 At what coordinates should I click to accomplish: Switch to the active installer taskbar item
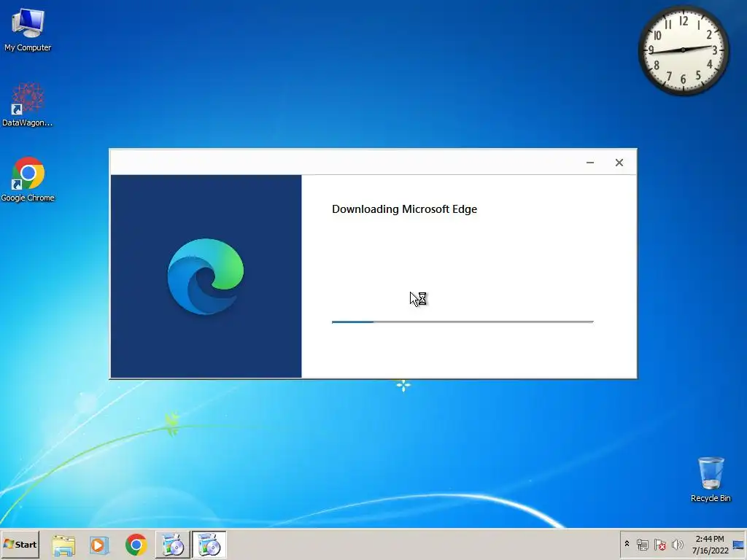coord(209,545)
